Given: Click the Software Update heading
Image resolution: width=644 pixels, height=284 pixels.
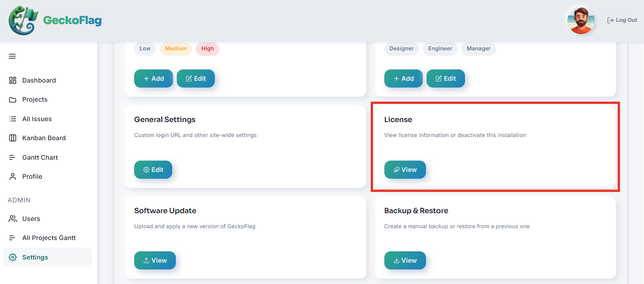Looking at the screenshot, I should click(x=165, y=211).
